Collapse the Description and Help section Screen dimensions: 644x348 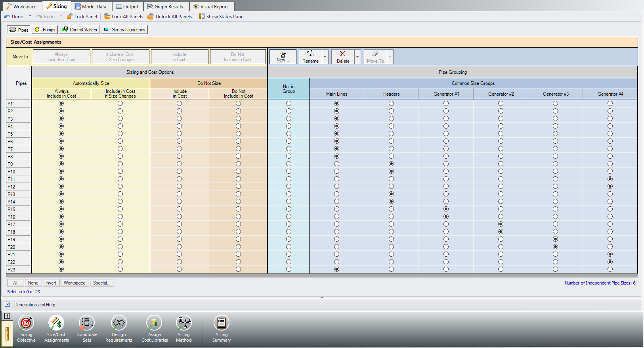[8, 304]
